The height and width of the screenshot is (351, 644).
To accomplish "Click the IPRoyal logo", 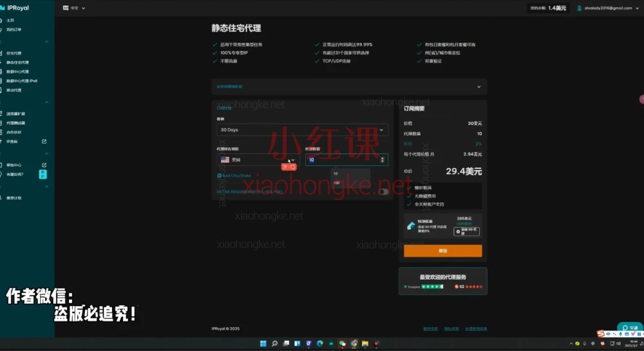I will (x=15, y=8).
